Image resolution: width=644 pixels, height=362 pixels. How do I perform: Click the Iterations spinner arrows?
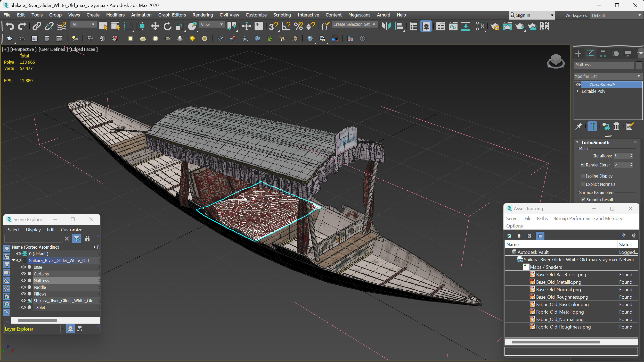click(631, 156)
